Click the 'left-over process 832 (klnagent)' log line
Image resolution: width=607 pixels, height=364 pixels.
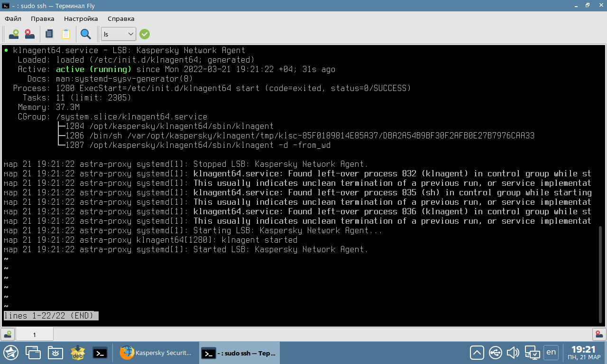(298, 173)
